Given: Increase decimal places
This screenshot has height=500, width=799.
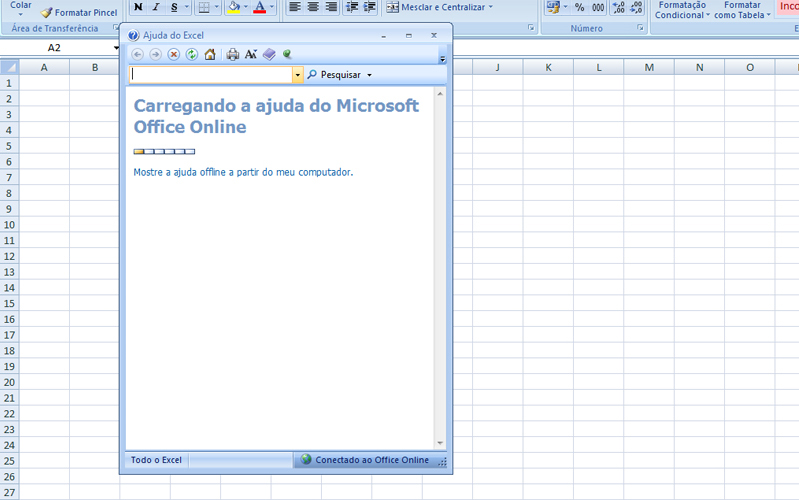Looking at the screenshot, I should (619, 7).
